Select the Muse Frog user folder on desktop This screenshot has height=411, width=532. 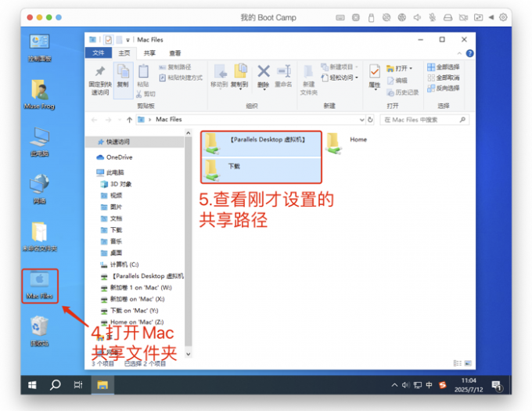[x=39, y=94]
